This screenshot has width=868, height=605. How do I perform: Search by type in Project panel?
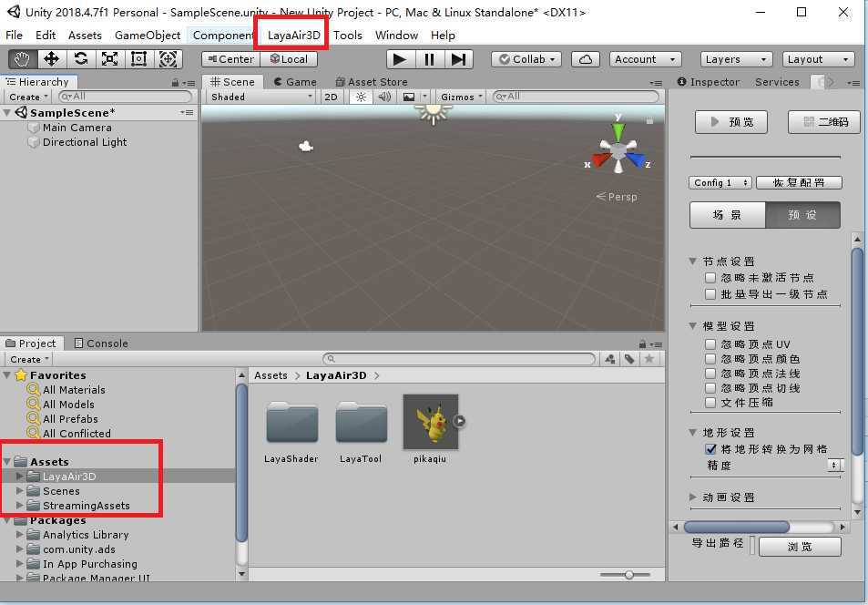(610, 359)
